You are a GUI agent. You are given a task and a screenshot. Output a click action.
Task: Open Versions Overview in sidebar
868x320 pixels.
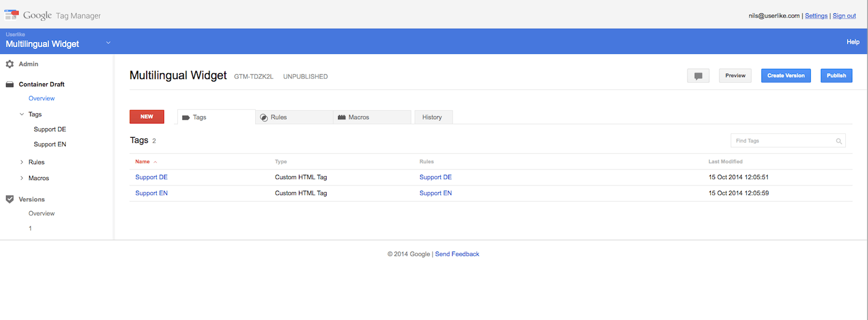pyautogui.click(x=41, y=214)
